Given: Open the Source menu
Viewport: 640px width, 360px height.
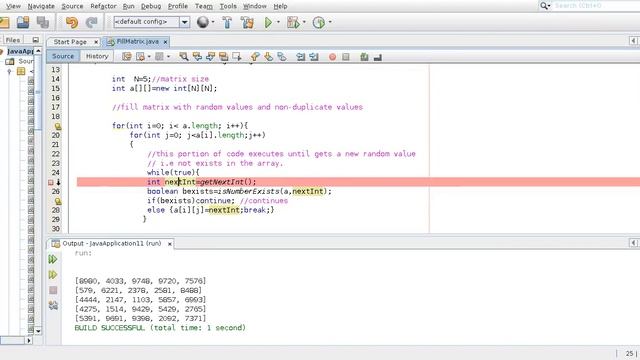Looking at the screenshot, I should click(x=72, y=6).
